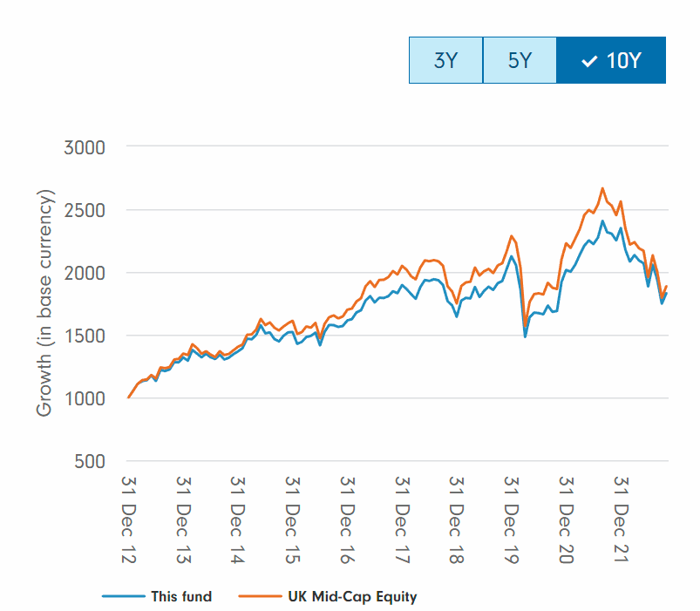700x611 pixels.
Task: Click the 31 Dec 21 axis label
Action: tap(621, 519)
